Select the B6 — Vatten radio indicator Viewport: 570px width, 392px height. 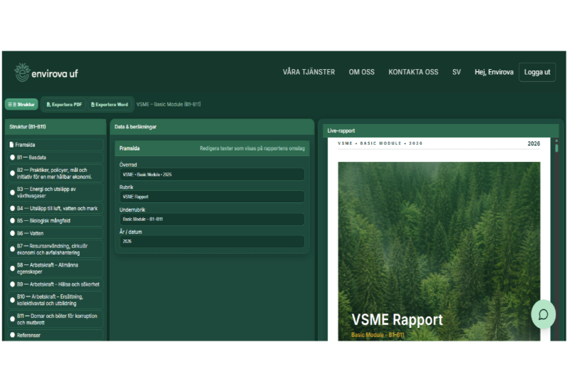coord(12,233)
